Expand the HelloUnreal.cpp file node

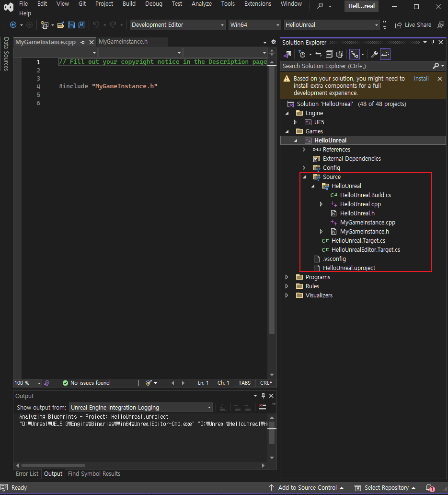coord(321,204)
